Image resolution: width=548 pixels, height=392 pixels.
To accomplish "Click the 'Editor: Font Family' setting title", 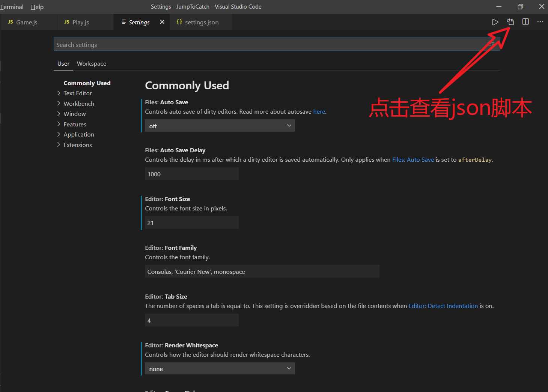I will (171, 248).
